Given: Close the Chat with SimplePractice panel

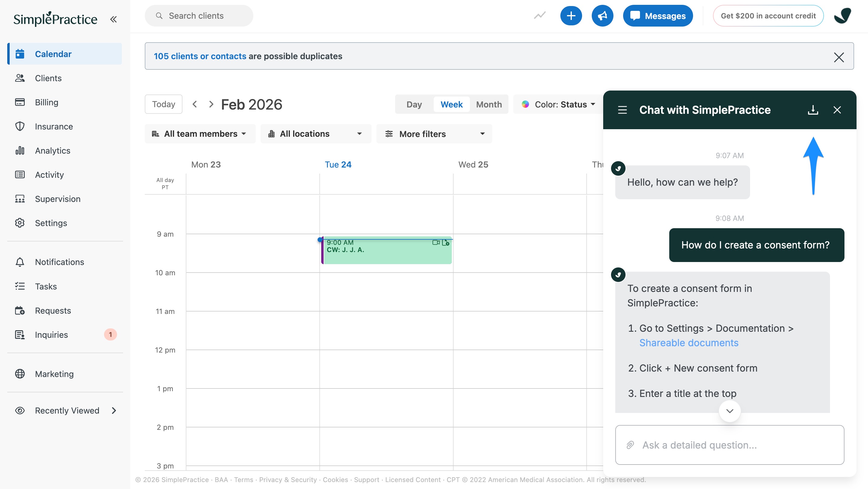Looking at the screenshot, I should (837, 110).
